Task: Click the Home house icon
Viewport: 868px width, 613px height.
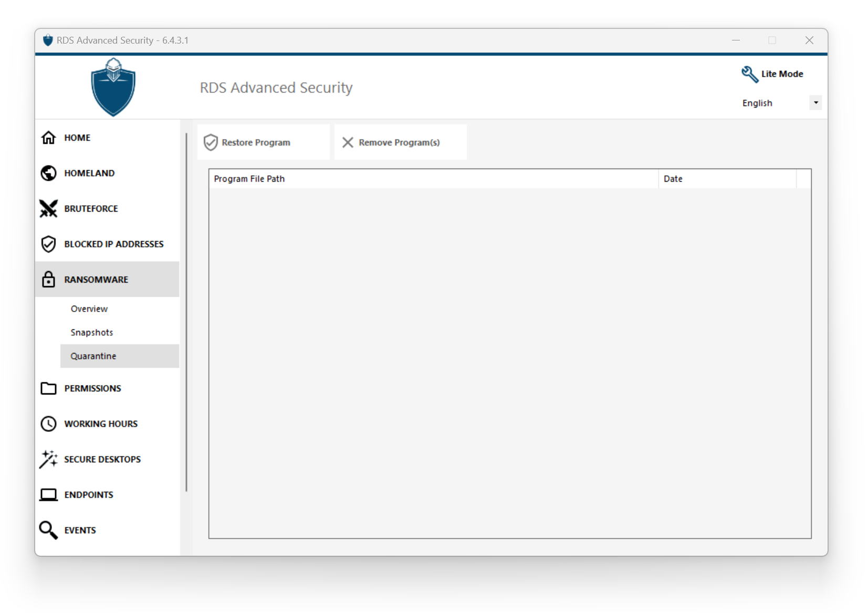Action: (x=48, y=138)
